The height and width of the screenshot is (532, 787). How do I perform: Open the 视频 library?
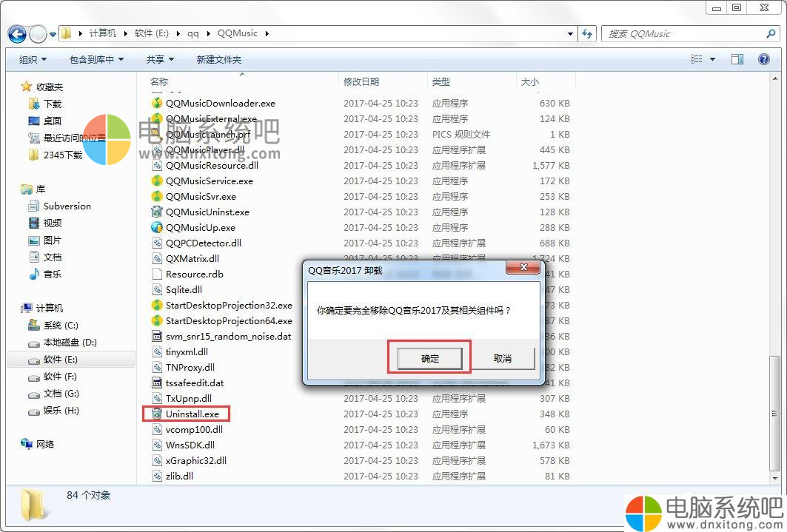(x=45, y=223)
